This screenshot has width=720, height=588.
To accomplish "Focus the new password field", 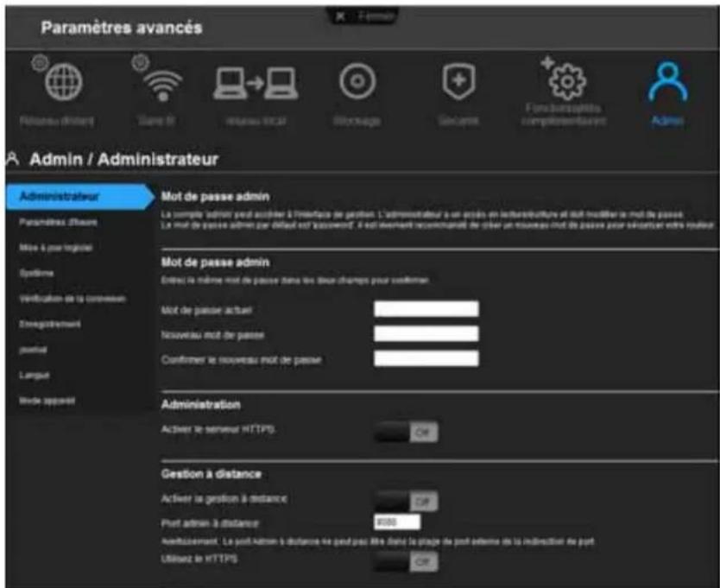I will pyautogui.click(x=426, y=334).
